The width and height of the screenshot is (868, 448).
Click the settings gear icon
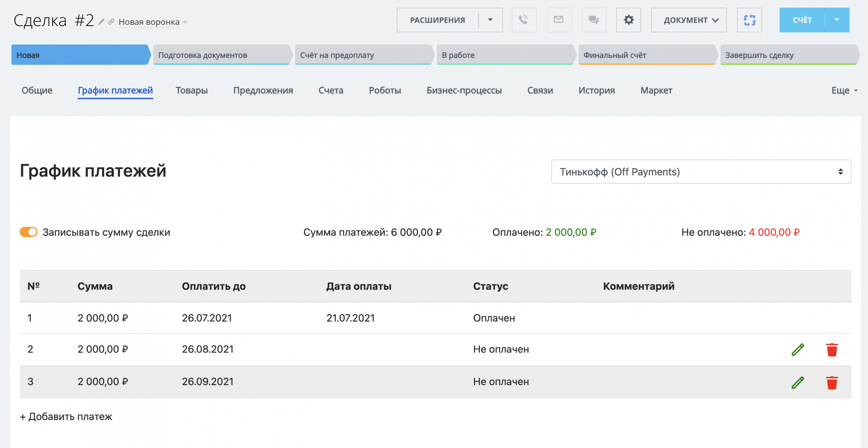(628, 20)
